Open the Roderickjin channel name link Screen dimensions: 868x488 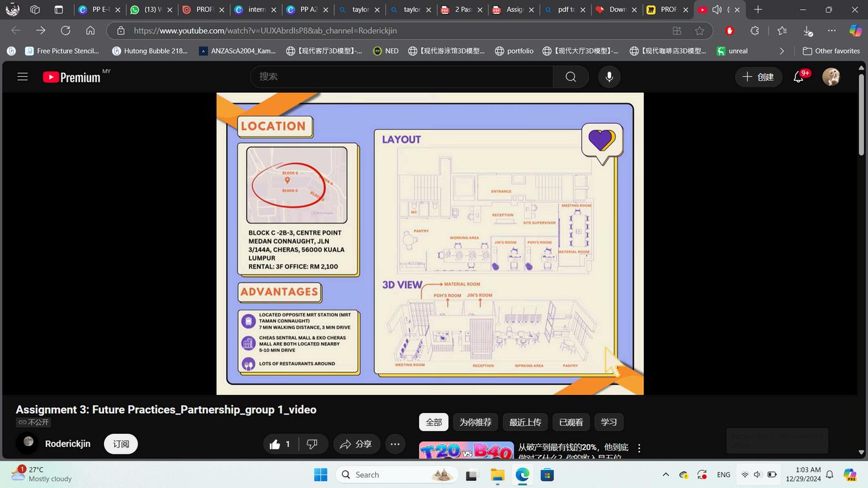tap(68, 444)
